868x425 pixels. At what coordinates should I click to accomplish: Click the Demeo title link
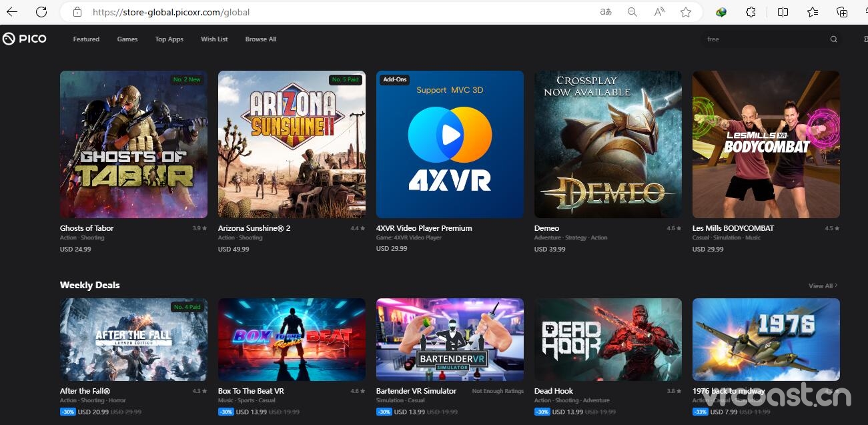(546, 228)
